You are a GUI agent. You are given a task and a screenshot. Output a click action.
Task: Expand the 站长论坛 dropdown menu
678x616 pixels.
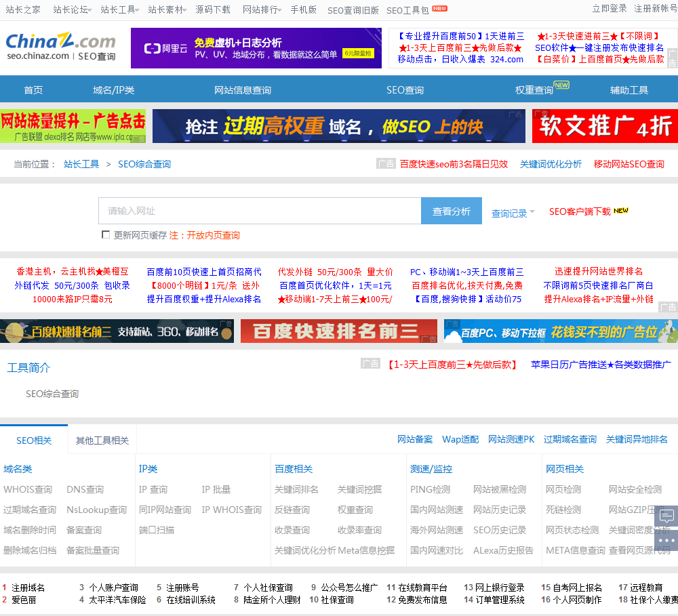click(72, 9)
